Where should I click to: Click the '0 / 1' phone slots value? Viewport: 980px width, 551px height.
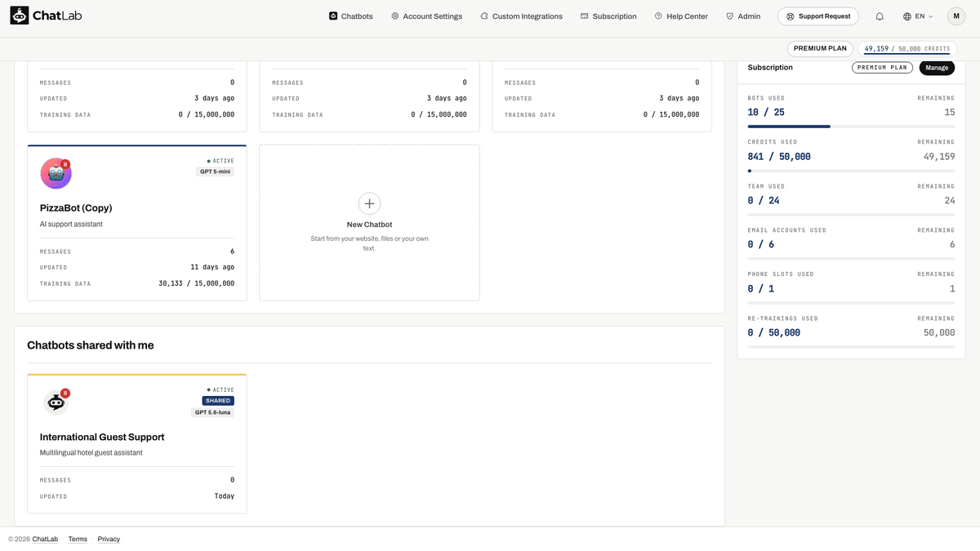761,288
